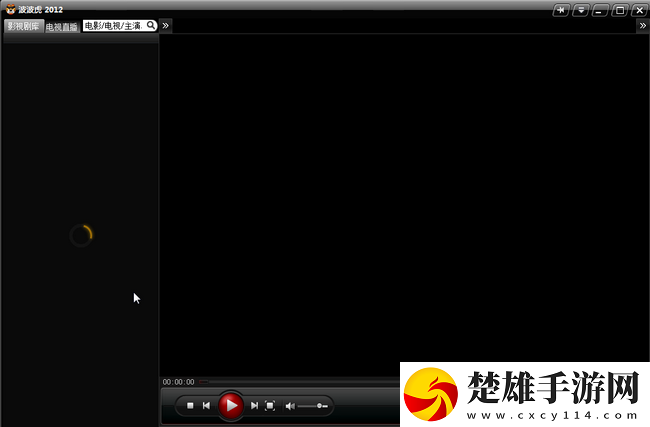Viewport: 650px width, 427px height.
Task: Open the 影视剧库 tab
Action: (24, 26)
